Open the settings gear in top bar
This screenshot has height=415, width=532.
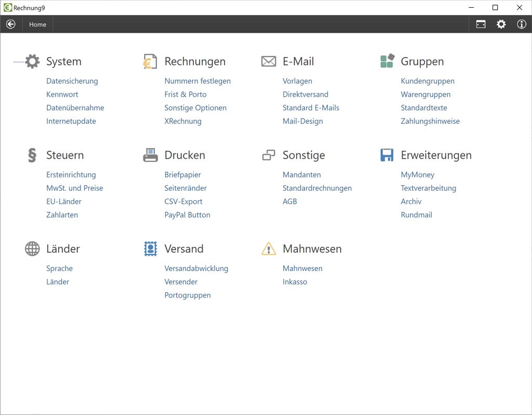point(501,24)
